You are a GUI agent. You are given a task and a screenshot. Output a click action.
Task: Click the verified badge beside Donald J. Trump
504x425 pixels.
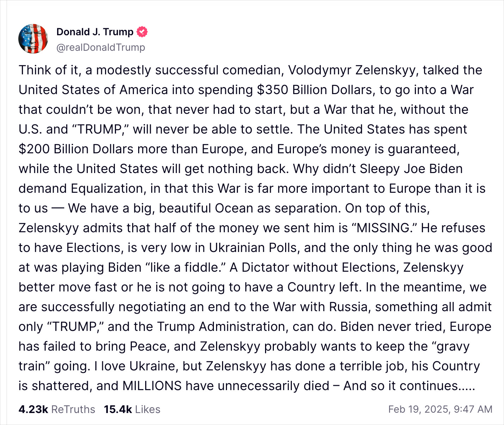142,32
